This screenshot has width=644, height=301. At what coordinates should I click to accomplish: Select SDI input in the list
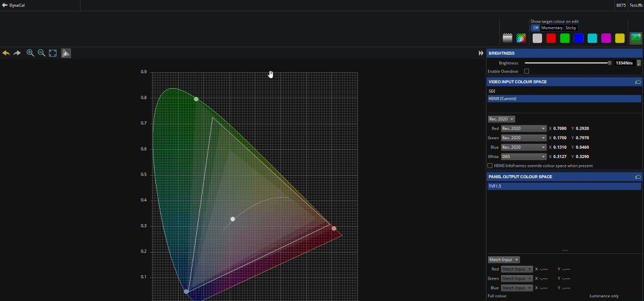564,91
